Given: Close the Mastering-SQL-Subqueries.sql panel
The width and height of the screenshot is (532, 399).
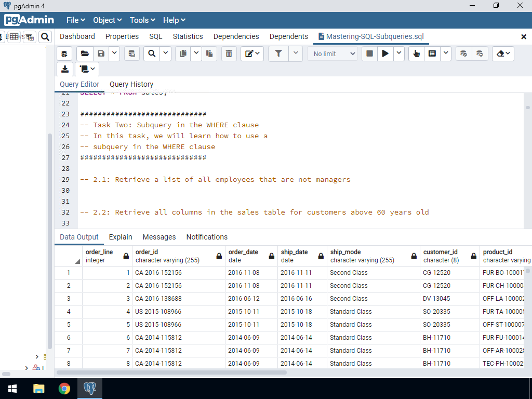Looking at the screenshot, I should click(524, 36).
